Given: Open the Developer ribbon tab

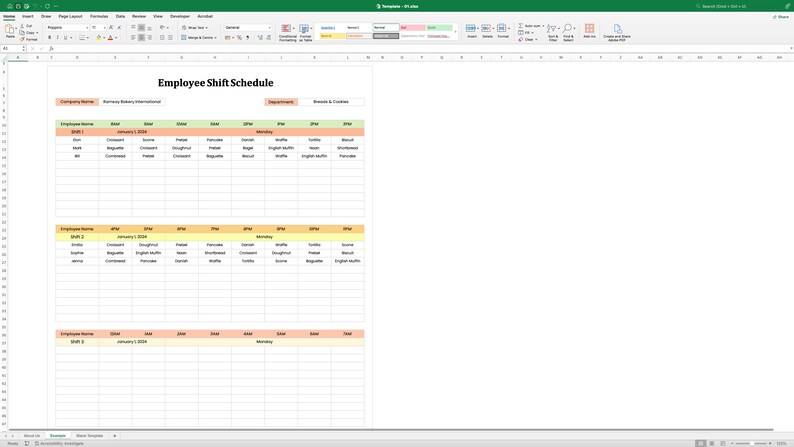Looking at the screenshot, I should click(180, 16).
